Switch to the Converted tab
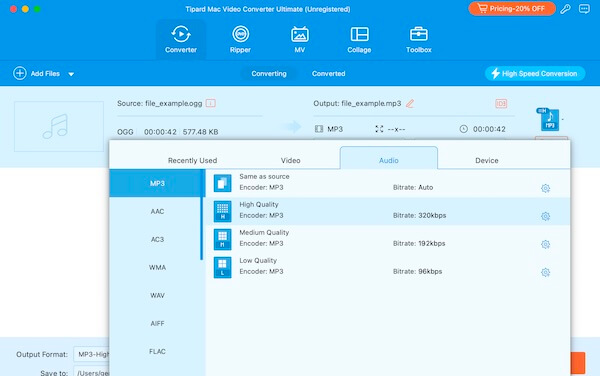The image size is (600, 376). 328,73
